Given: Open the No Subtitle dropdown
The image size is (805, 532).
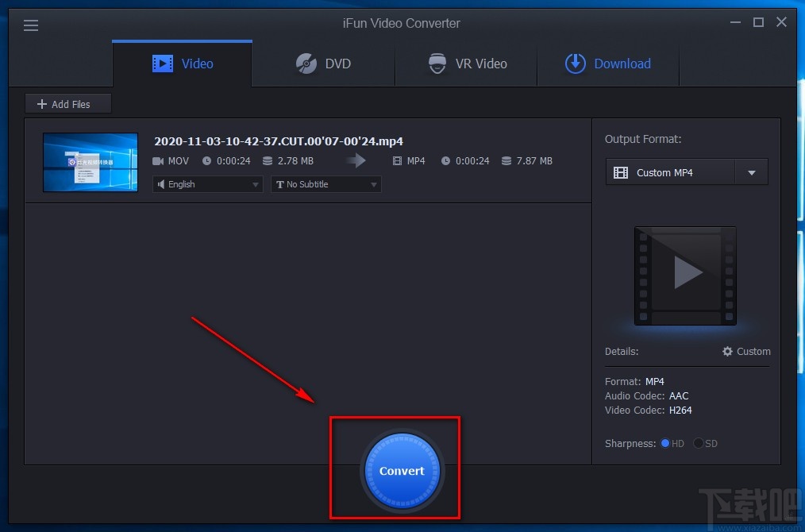Looking at the screenshot, I should point(326,184).
